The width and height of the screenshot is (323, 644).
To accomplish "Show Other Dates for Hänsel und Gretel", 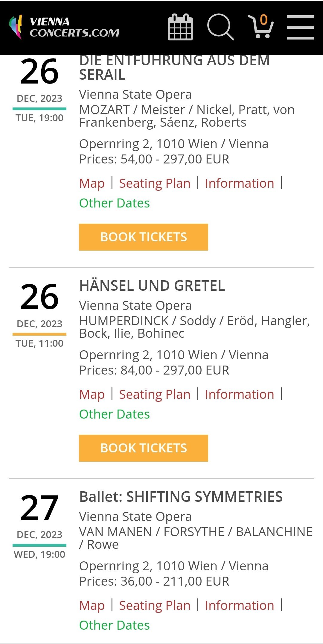I will pos(114,414).
